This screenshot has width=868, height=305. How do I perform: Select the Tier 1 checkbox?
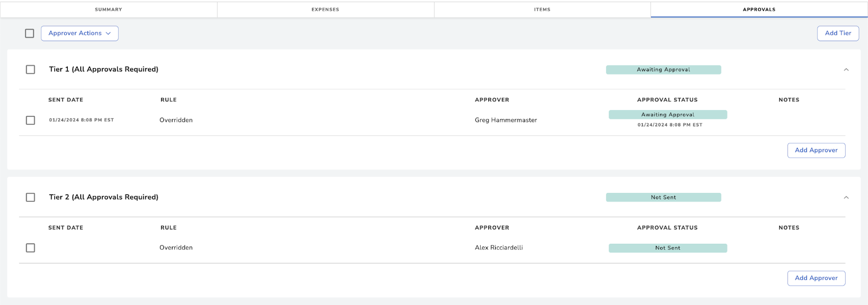click(x=30, y=69)
